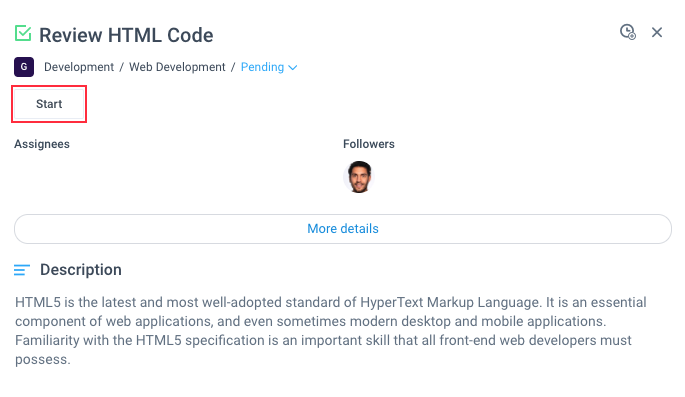
Task: Open the Pending status dropdown
Action: [x=269, y=67]
